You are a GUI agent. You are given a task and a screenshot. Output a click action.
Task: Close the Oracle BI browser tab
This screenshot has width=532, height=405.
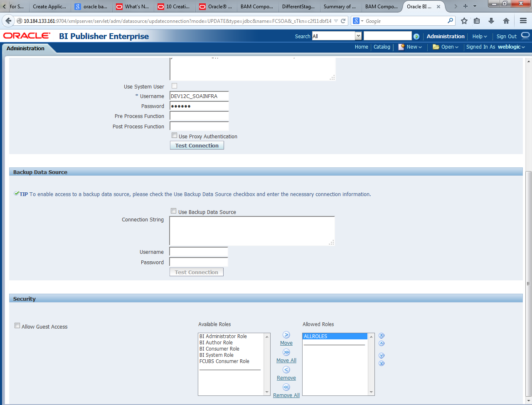coord(438,7)
